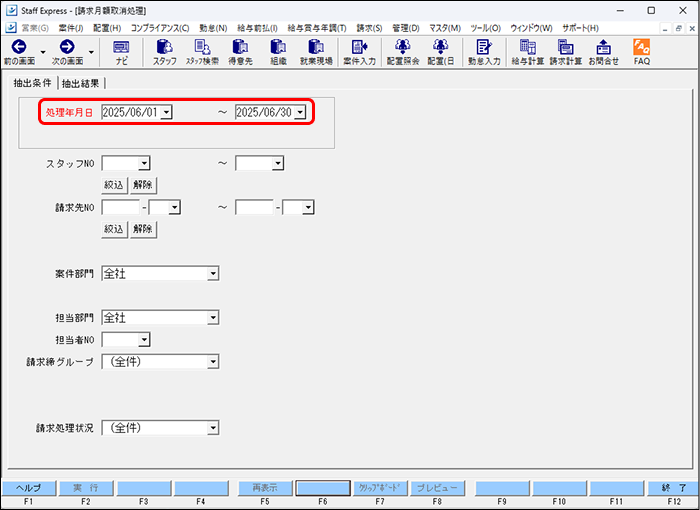Click the クリップボード F7 button

380,488
